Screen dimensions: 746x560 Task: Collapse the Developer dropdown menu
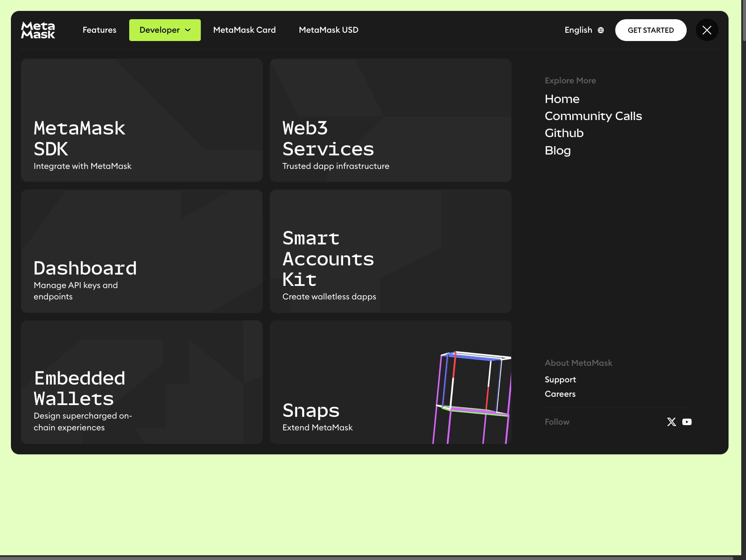pos(165,30)
